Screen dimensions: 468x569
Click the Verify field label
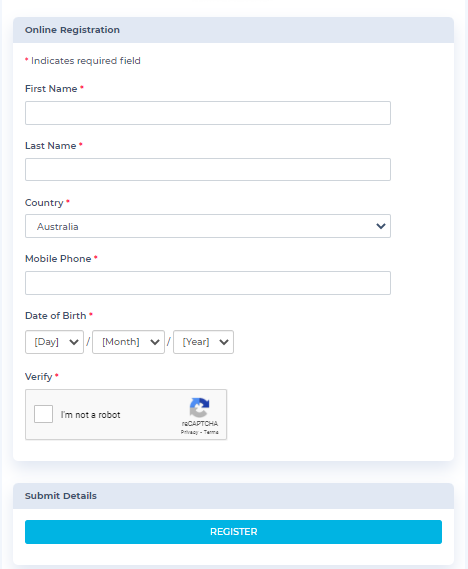pyautogui.click(x=38, y=377)
